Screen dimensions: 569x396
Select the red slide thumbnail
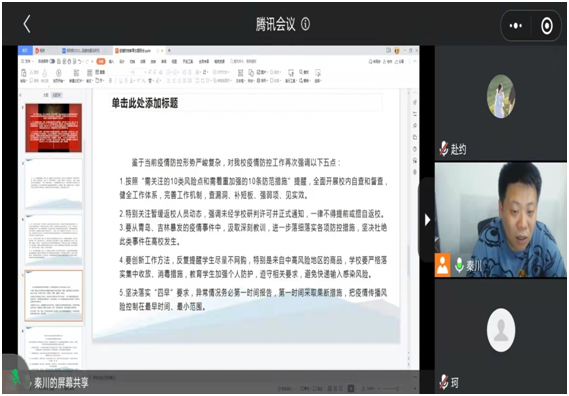(54, 128)
